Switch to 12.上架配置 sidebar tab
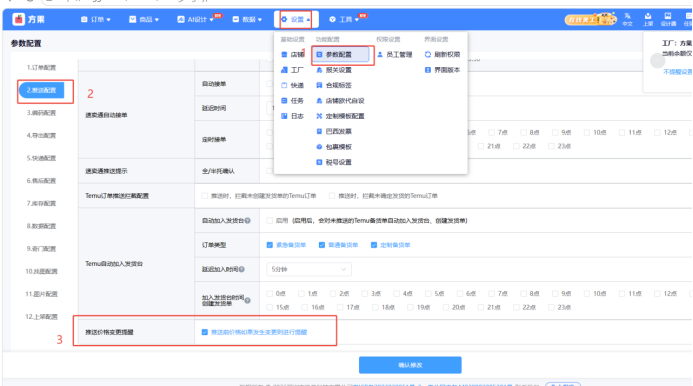 41,317
